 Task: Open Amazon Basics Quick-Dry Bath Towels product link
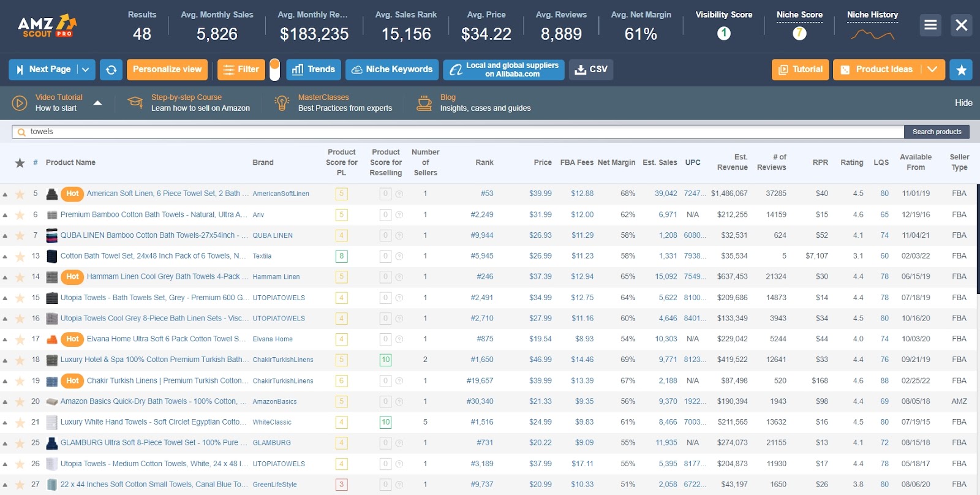(154, 402)
